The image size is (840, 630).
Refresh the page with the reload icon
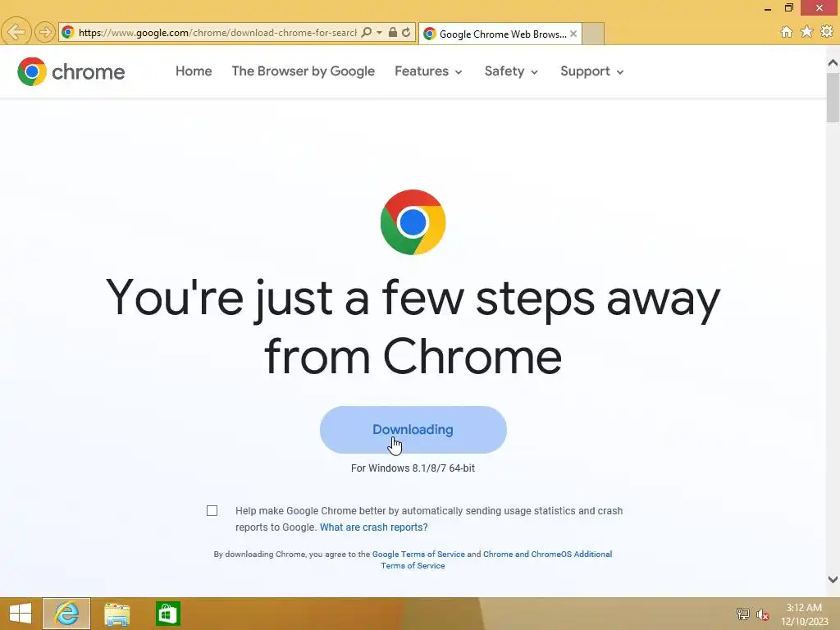(406, 32)
